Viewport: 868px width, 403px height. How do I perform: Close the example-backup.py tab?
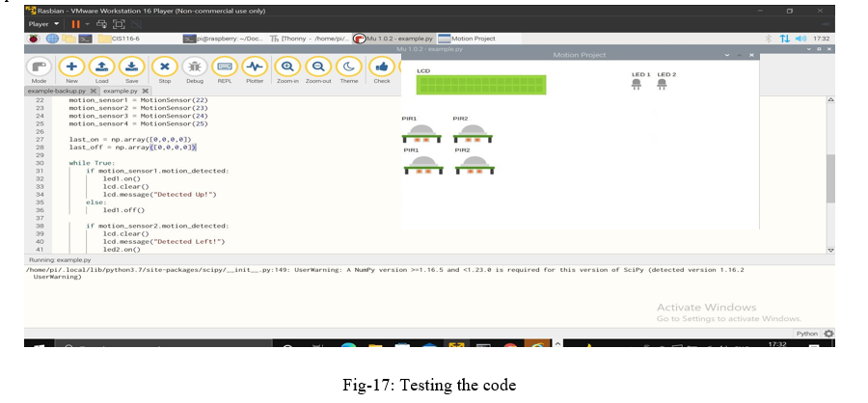click(x=93, y=91)
